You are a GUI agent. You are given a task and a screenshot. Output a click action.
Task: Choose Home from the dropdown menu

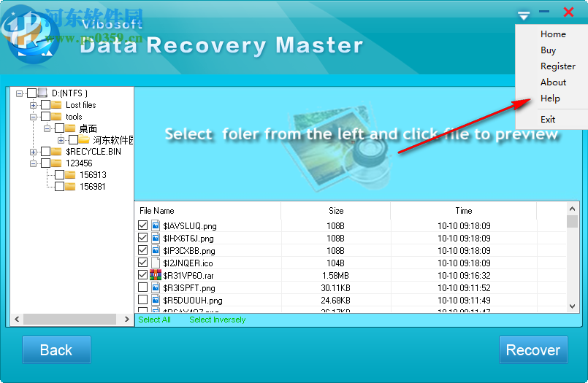(553, 34)
